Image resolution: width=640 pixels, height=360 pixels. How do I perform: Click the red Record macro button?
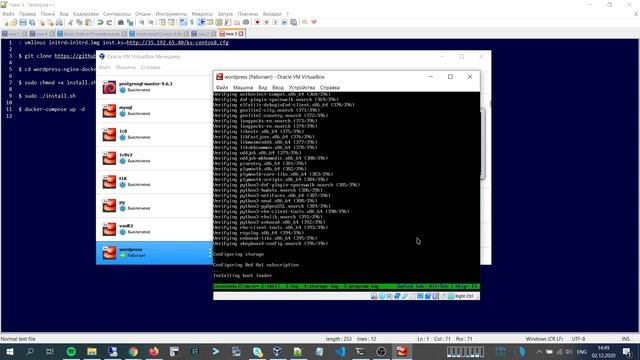coord(257,22)
